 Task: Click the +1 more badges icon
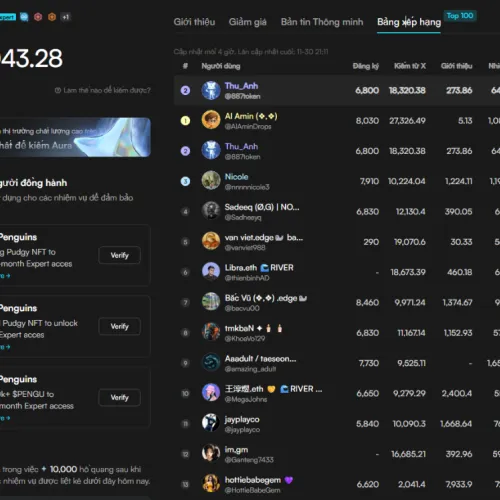[66, 17]
